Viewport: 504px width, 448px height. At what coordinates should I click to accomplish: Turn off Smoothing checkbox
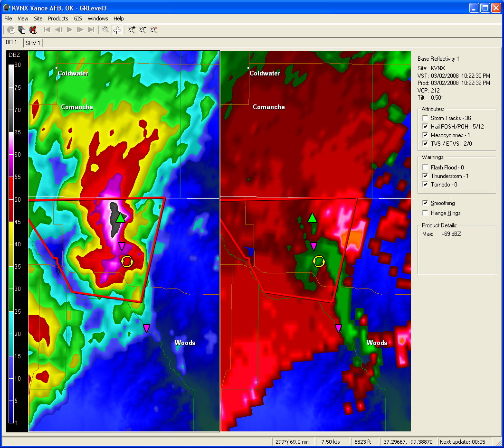click(x=425, y=203)
